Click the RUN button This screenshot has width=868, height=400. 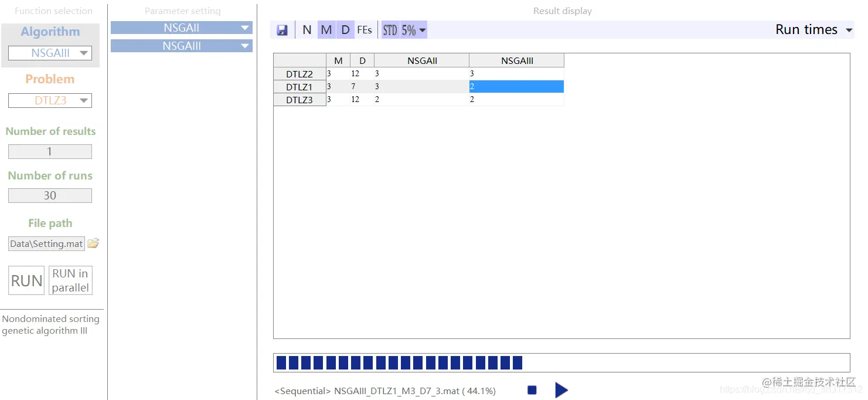[26, 280]
